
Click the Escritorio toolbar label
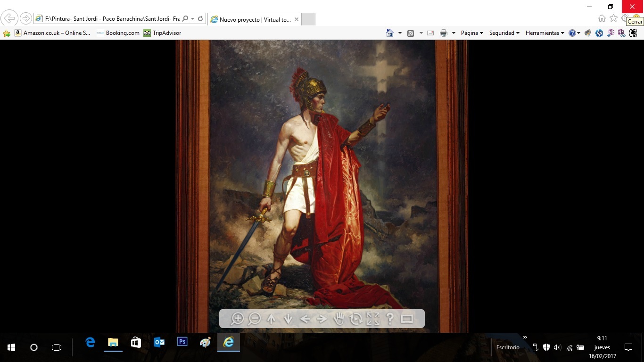[508, 347]
